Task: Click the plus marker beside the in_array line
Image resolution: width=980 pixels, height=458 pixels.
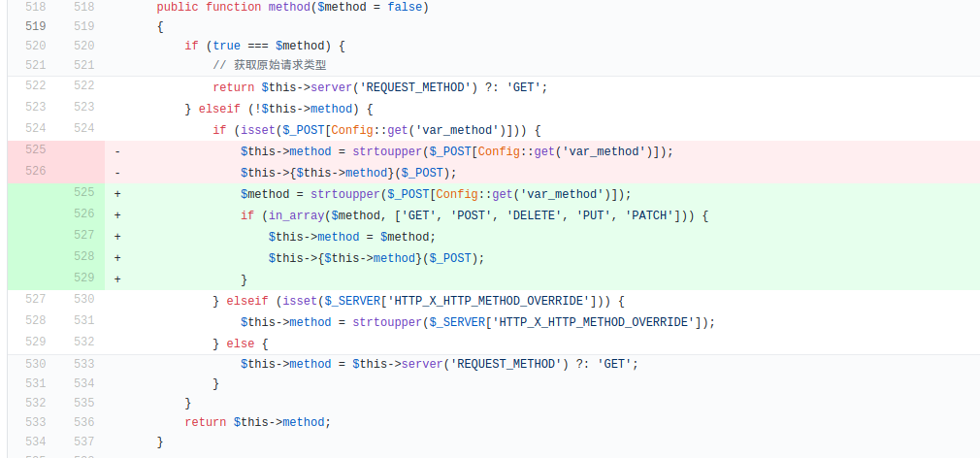Action: coord(117,215)
